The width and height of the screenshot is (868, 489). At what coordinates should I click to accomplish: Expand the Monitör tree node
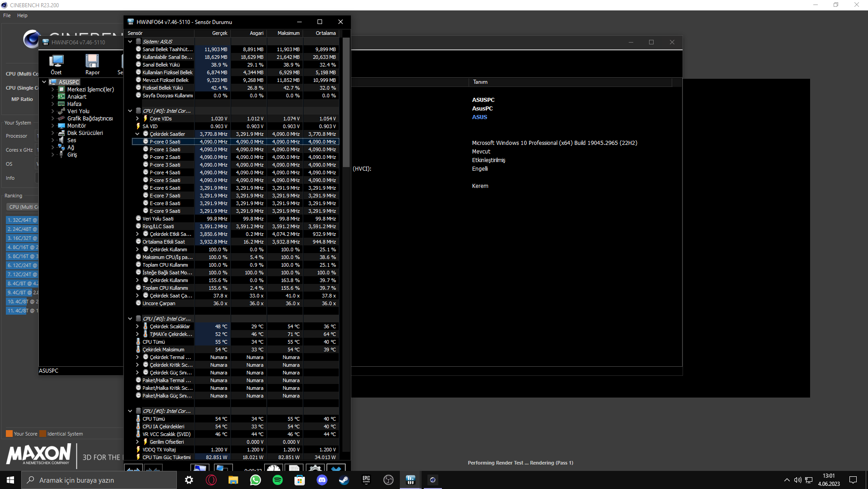coord(53,125)
